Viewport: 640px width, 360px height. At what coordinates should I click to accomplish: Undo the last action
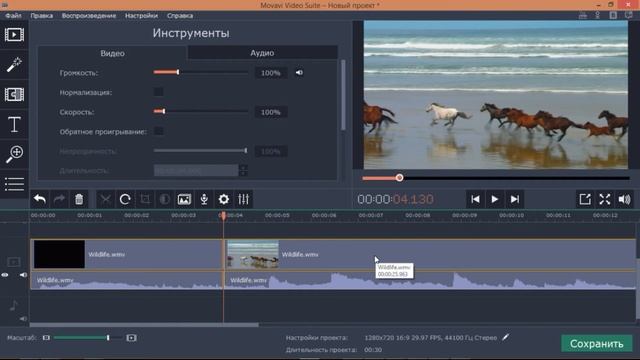pyautogui.click(x=40, y=199)
